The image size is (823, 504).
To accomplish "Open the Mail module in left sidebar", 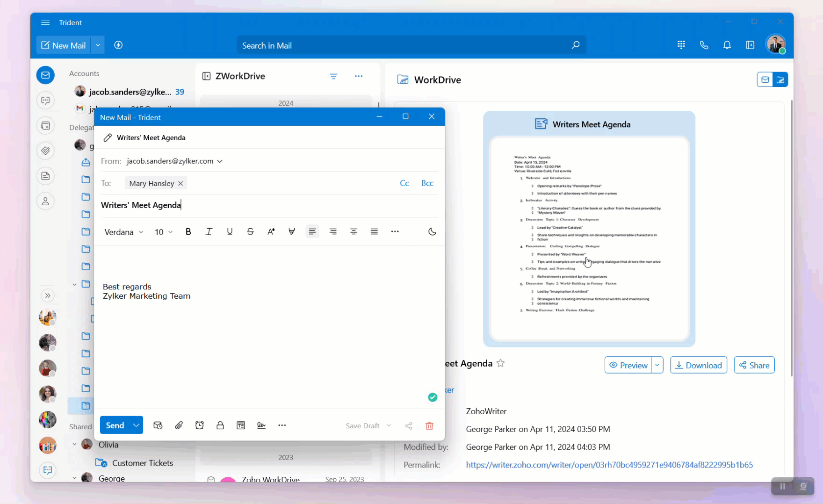I will [x=45, y=75].
